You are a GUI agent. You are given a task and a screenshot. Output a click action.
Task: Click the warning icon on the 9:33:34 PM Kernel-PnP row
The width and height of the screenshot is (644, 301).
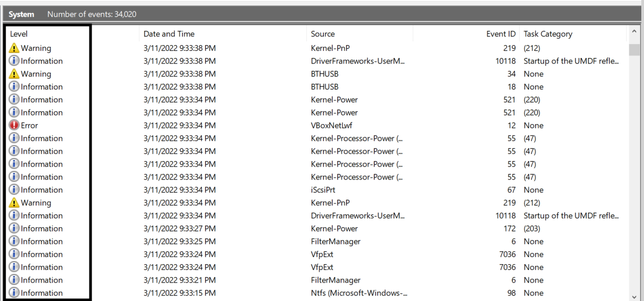click(x=14, y=203)
